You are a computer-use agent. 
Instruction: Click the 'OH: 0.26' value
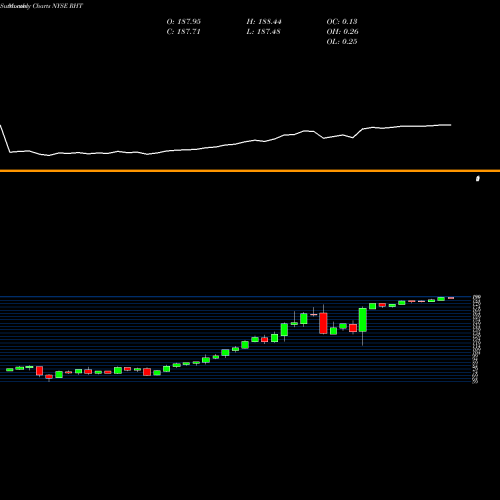(x=342, y=32)
